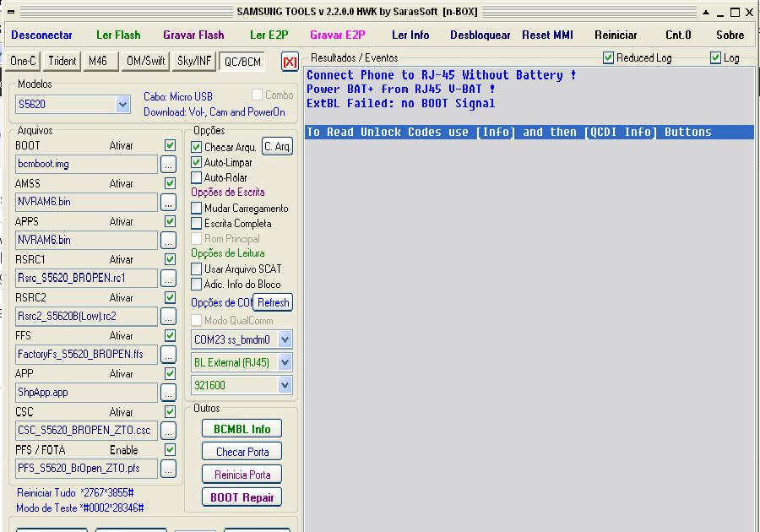Click the roll-up arrow in title bar
The image size is (760, 532).
(706, 12)
